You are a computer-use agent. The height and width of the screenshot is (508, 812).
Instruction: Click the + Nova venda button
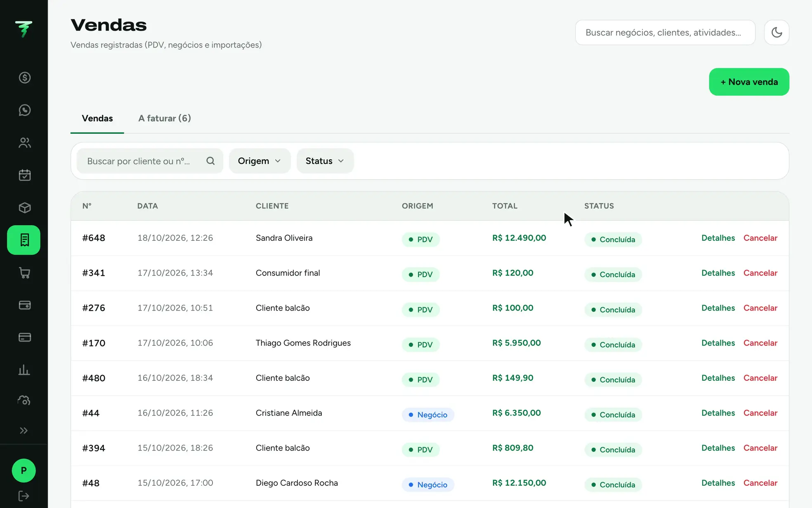pyautogui.click(x=749, y=82)
